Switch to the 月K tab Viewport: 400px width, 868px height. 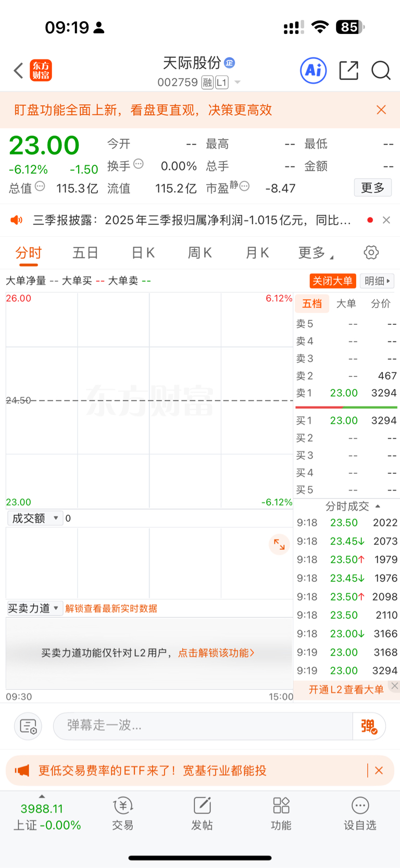[257, 253]
